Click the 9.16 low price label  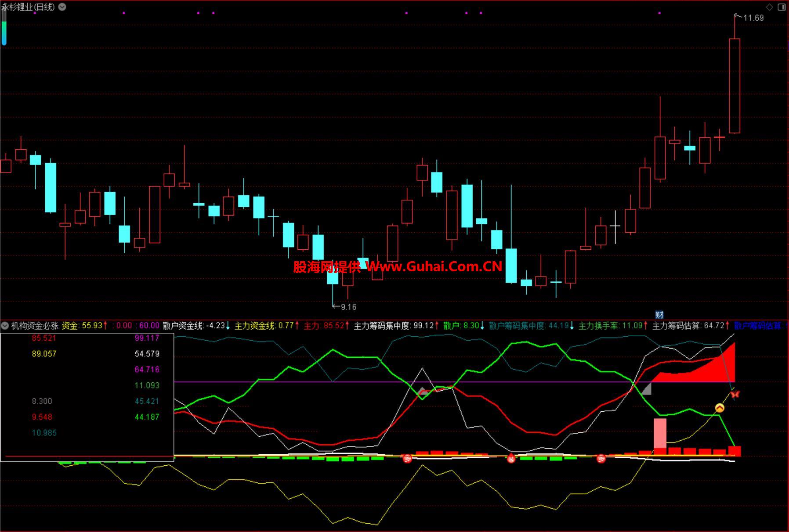pos(348,307)
